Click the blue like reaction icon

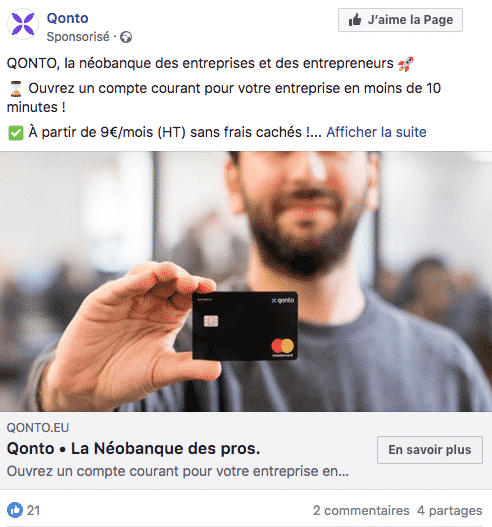15,510
